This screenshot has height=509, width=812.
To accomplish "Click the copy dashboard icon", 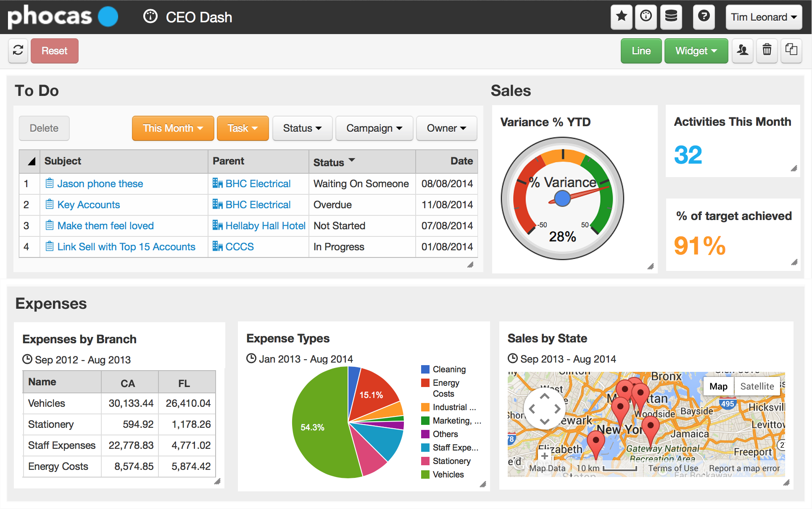I will [x=791, y=51].
